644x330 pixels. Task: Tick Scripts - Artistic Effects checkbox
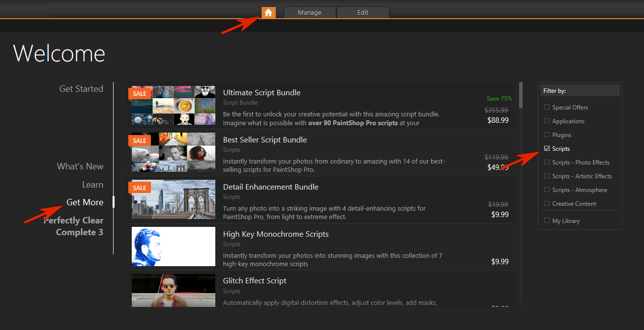coord(547,176)
